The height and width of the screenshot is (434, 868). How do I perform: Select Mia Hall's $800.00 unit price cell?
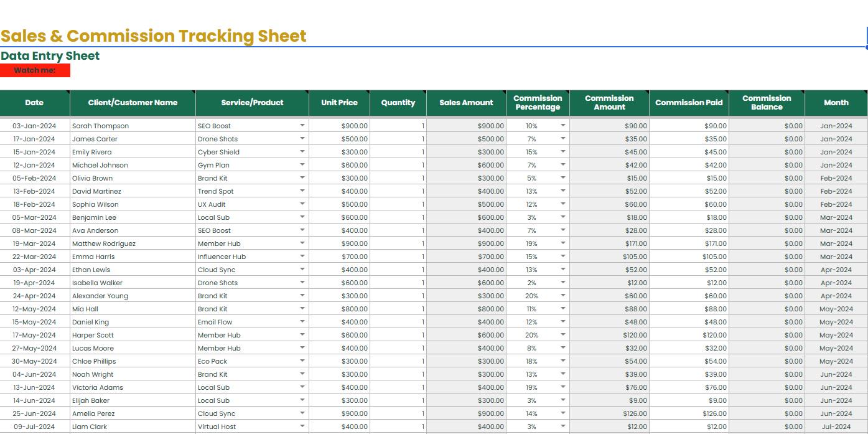tap(339, 309)
